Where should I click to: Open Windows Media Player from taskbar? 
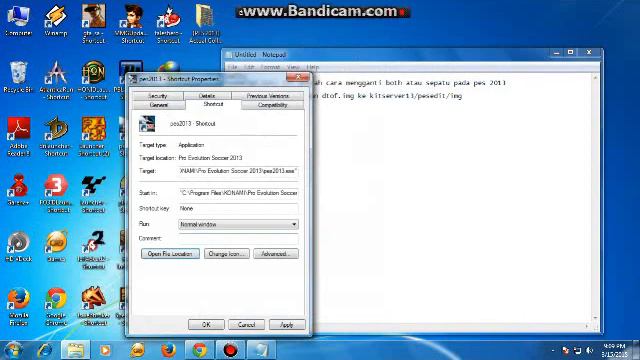(x=105, y=350)
